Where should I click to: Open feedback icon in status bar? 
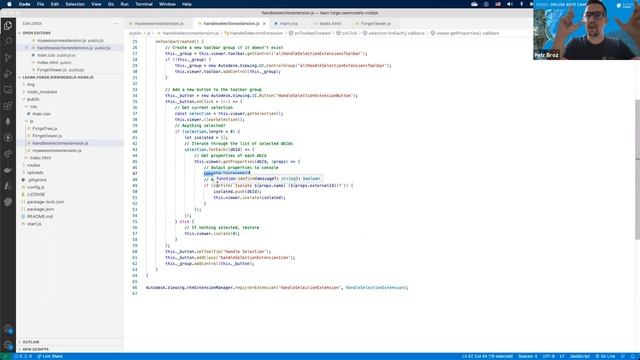pos(623,356)
